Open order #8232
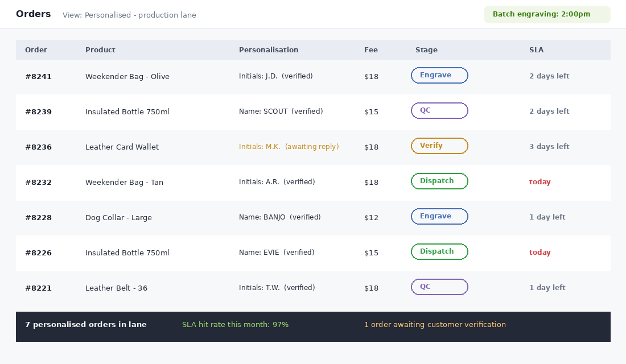626x364 pixels. pyautogui.click(x=38, y=183)
